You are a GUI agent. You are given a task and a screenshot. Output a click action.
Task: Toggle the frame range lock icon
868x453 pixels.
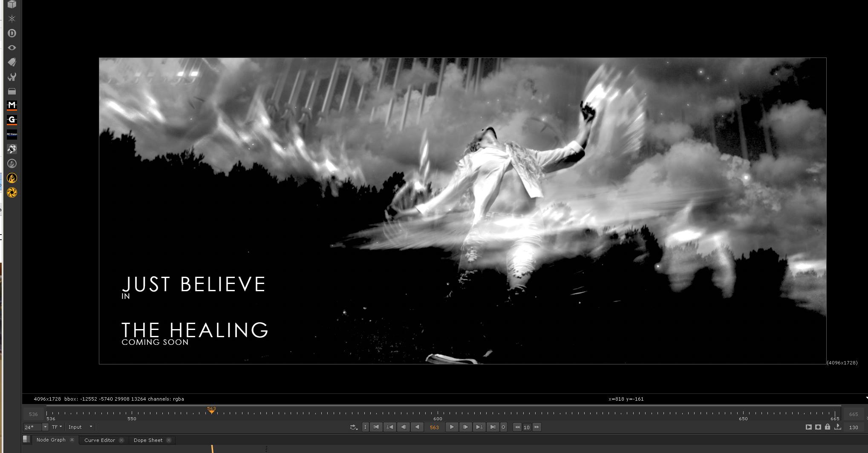click(x=827, y=427)
